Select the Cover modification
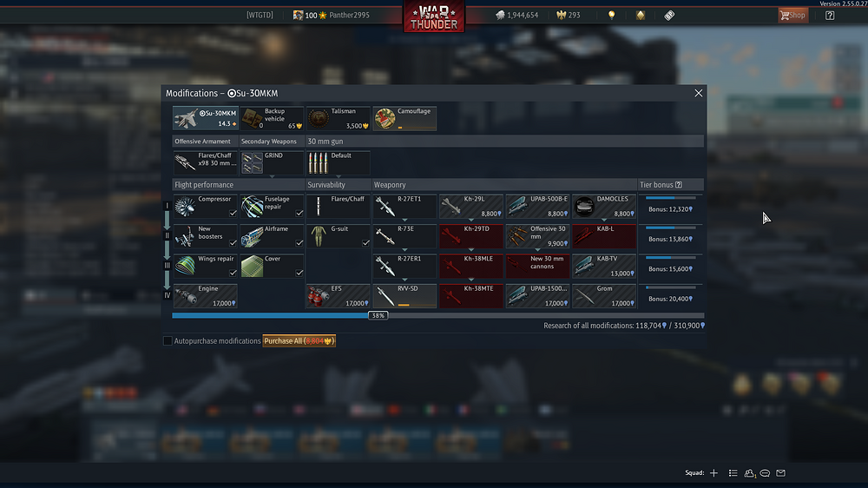 (272, 266)
